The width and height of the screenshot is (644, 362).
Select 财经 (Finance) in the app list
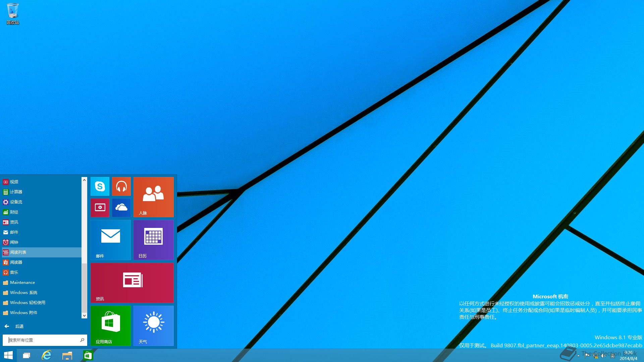tap(42, 212)
